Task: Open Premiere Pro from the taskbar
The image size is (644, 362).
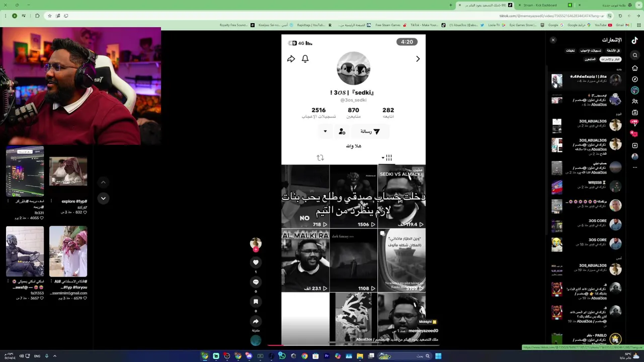Action: tap(327, 356)
